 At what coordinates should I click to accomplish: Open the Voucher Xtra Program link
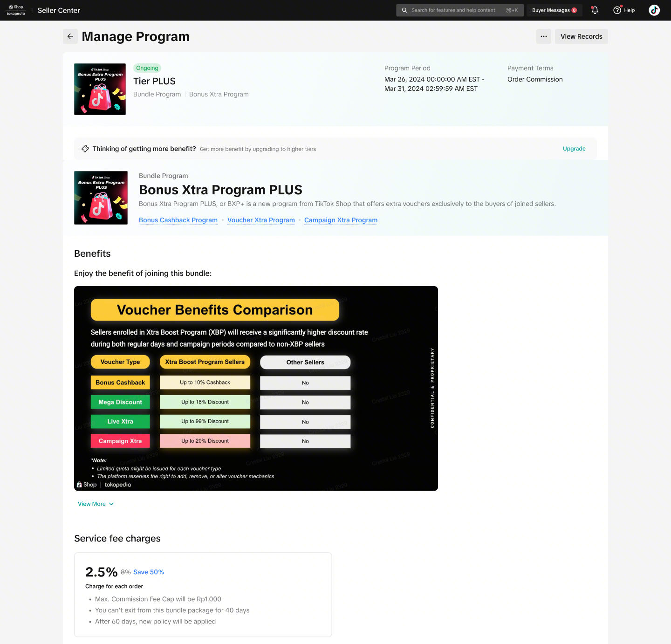[x=261, y=220]
